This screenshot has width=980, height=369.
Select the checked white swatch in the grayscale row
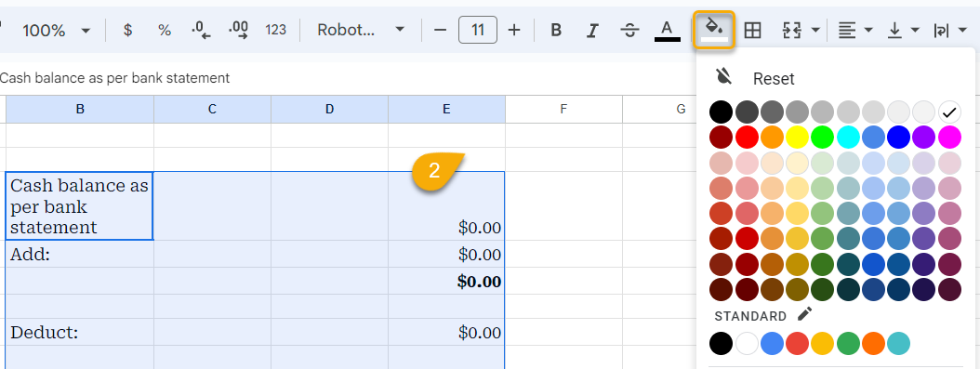click(949, 112)
